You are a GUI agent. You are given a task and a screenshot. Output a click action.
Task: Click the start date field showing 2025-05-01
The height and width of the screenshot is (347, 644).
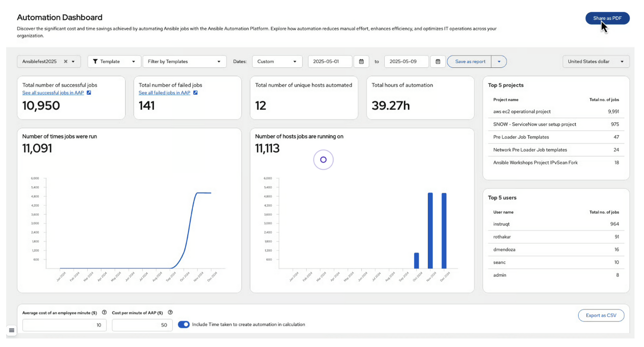click(330, 62)
